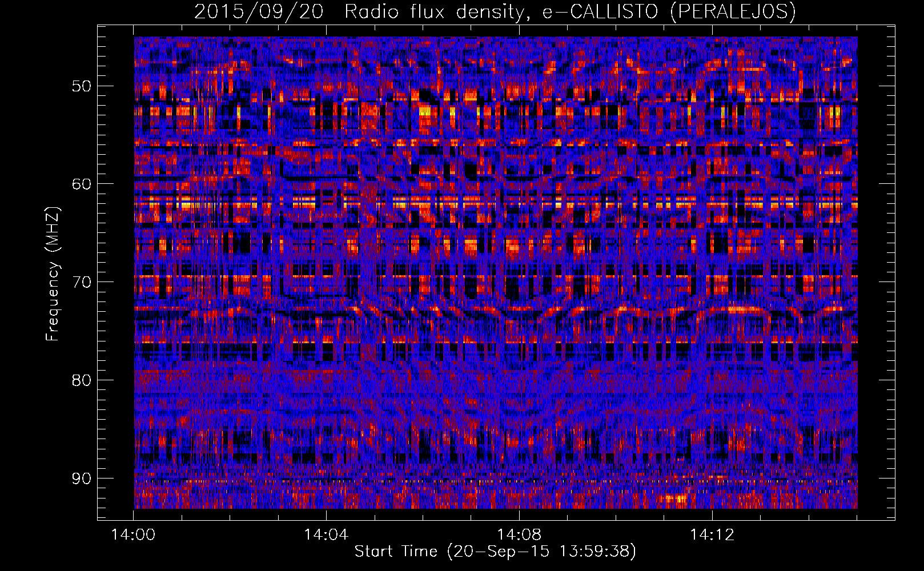Click the 14:12 time tick label

coord(712,535)
